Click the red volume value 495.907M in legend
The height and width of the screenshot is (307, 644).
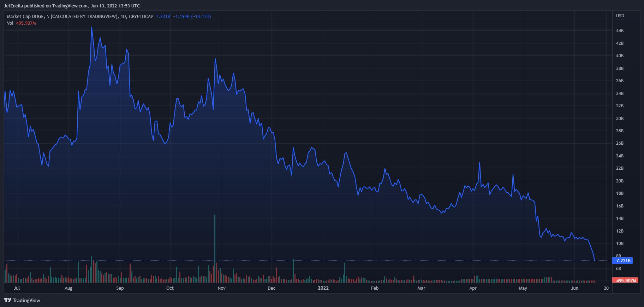[x=26, y=23]
